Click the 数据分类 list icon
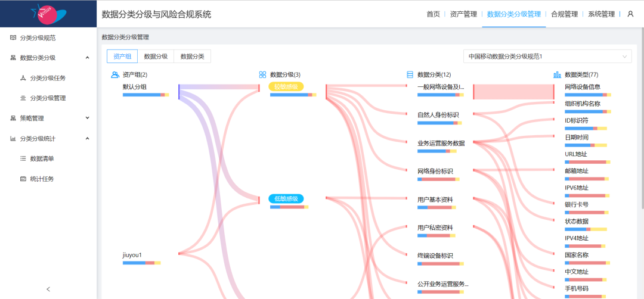 click(410, 75)
